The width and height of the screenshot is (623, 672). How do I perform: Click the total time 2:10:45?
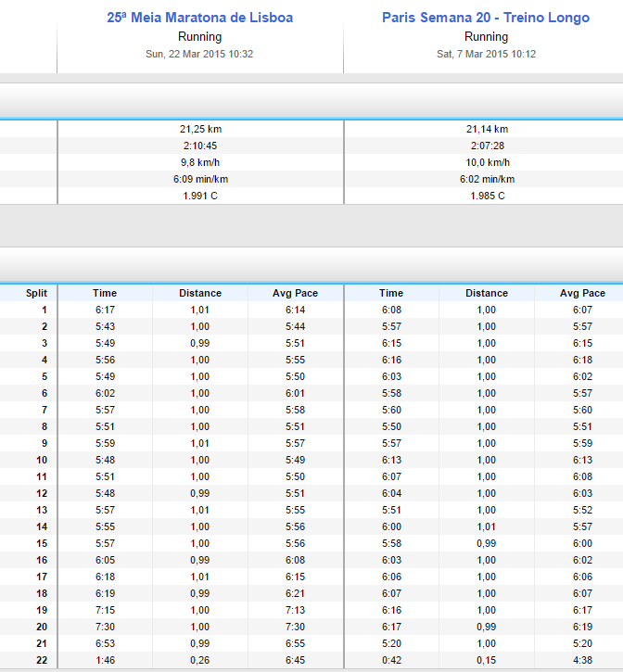coord(200,146)
